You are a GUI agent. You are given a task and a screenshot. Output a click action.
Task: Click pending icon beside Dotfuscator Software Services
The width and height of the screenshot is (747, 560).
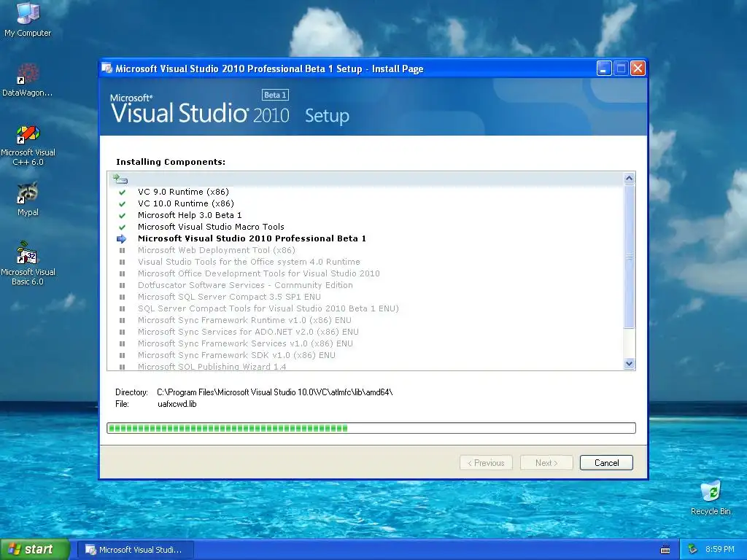click(x=122, y=285)
